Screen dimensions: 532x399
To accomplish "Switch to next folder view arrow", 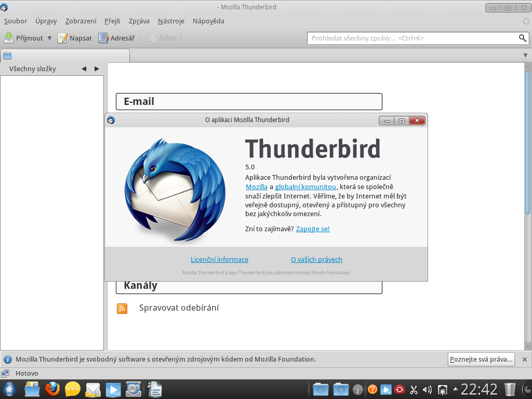I will (97, 69).
